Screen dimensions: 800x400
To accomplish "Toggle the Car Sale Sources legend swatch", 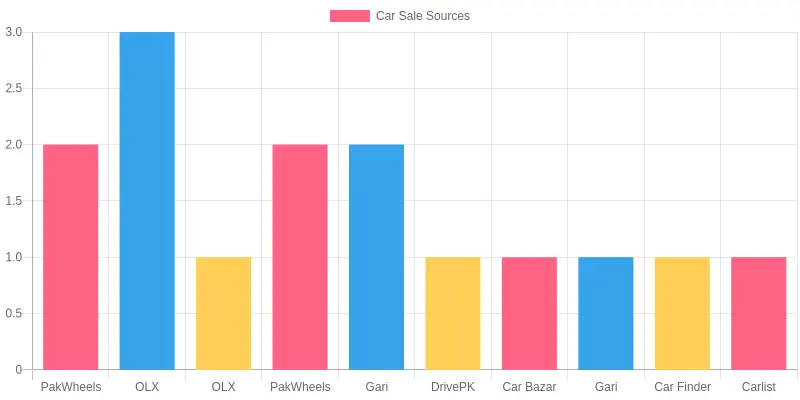I will pos(349,16).
